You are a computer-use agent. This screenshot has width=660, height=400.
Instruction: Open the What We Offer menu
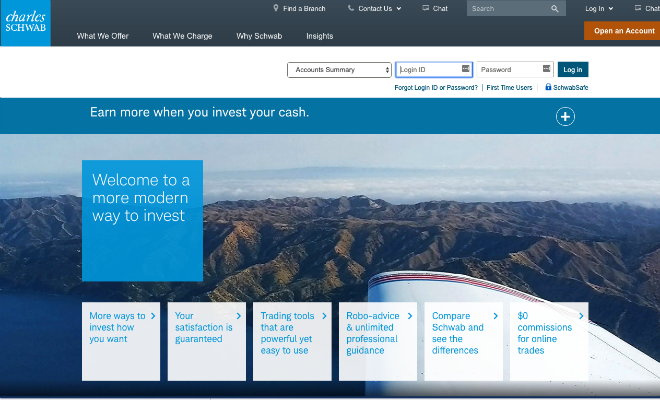click(101, 36)
